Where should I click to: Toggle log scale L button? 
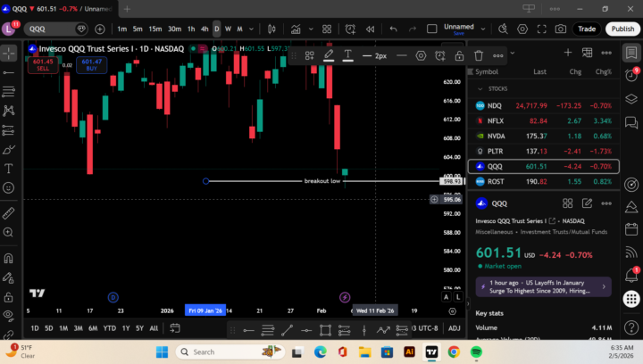tap(457, 297)
